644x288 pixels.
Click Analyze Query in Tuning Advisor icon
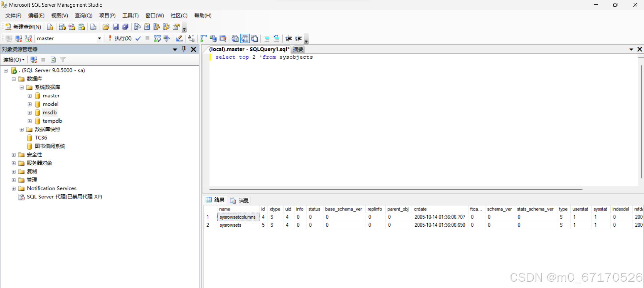click(x=167, y=38)
